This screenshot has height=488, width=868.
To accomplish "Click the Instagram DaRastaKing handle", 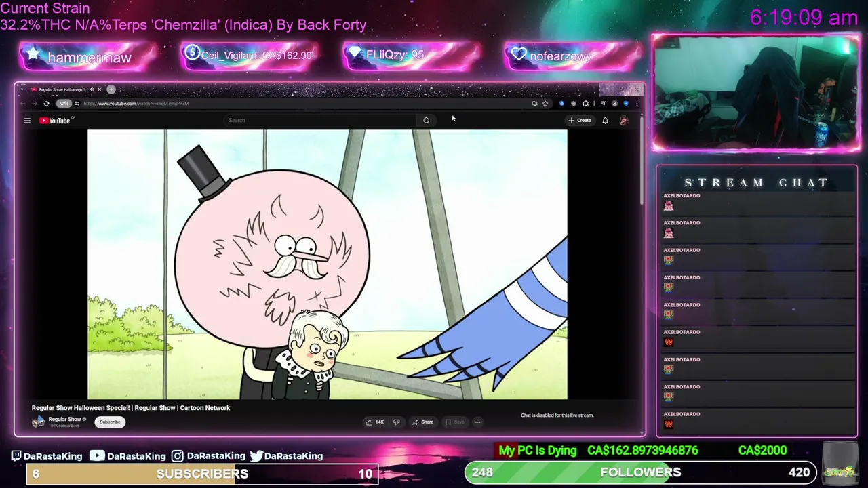I will pos(208,456).
